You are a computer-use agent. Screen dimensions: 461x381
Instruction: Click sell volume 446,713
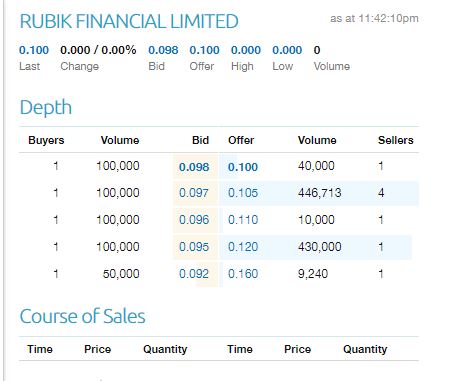coord(320,193)
